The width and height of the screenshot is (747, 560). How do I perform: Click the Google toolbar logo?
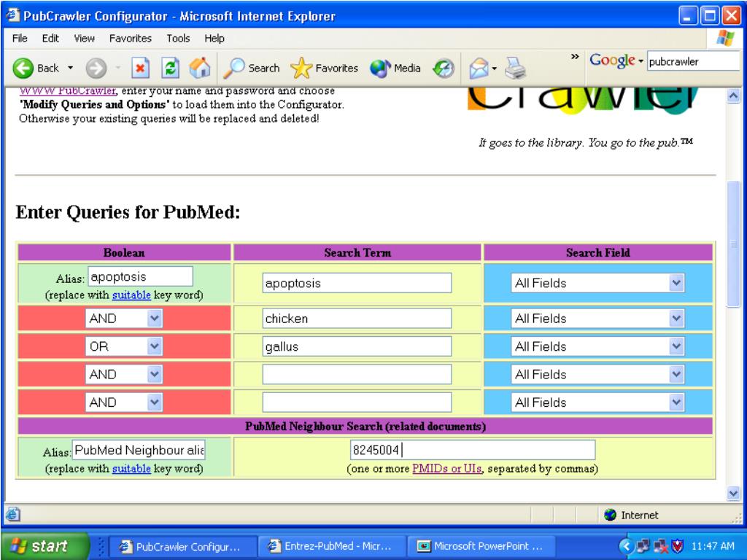point(612,61)
